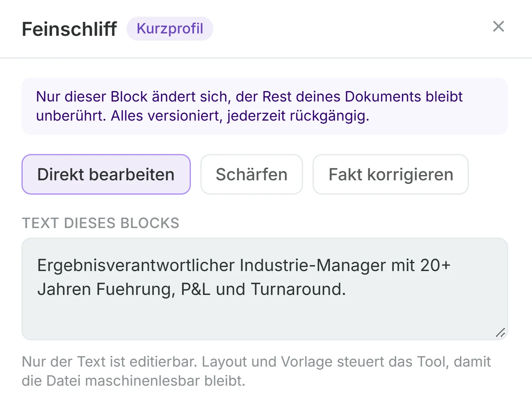The height and width of the screenshot is (400, 532).
Task: Click the hint text 'Nur der Text ist editierbar'
Action: click(109, 362)
